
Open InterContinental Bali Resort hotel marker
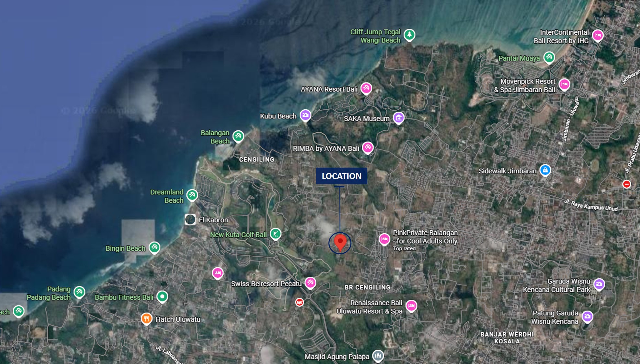click(598, 35)
